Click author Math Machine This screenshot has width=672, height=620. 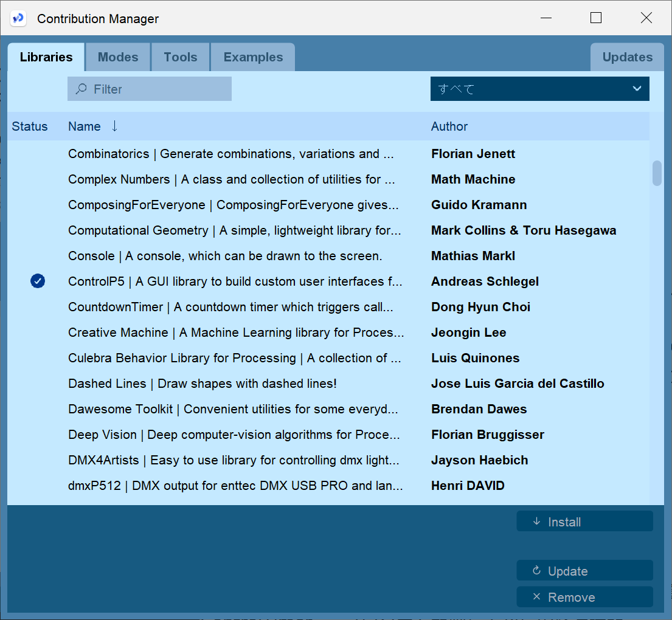[x=473, y=179]
